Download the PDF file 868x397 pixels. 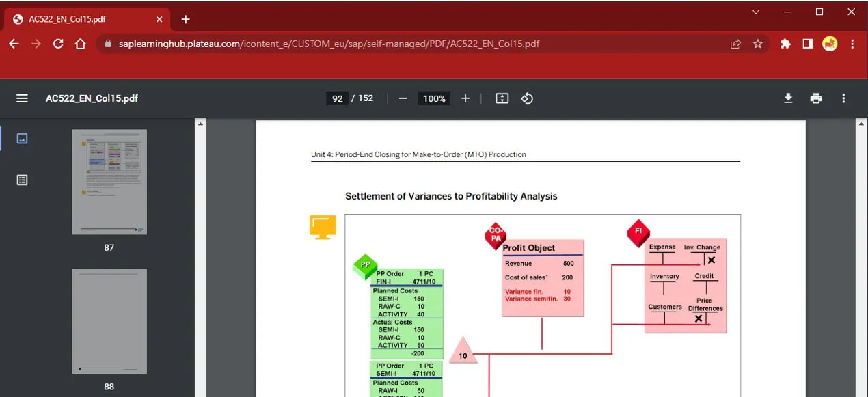pos(788,98)
